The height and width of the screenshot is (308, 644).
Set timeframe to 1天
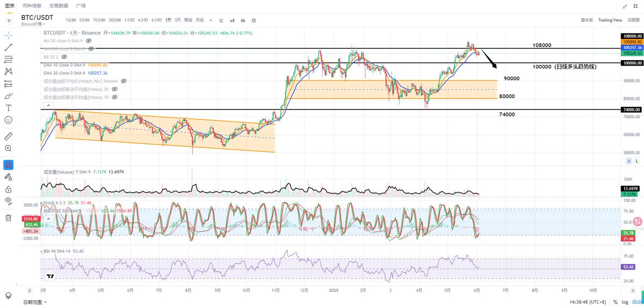click(169, 20)
